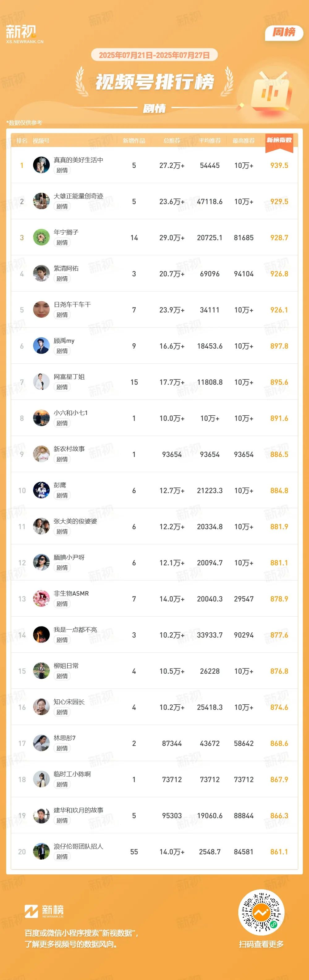This screenshot has width=309, height=980.
Task: Click 剧情 tag under 彭鹰
Action: pyautogui.click(x=62, y=496)
